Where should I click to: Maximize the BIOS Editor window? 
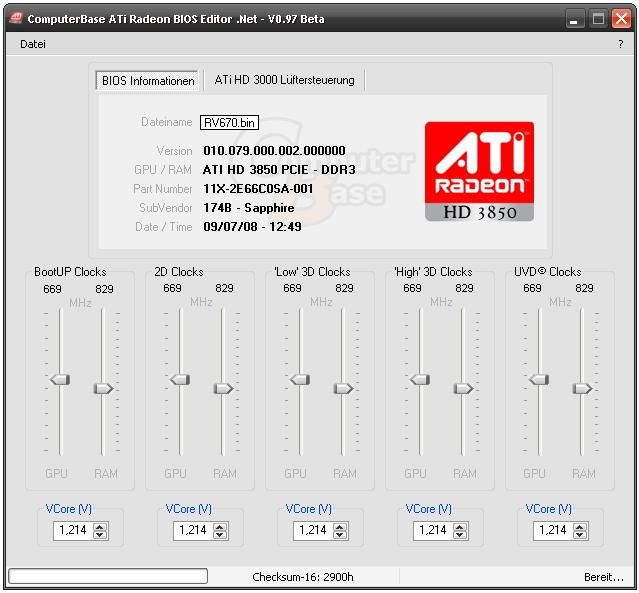click(x=598, y=19)
